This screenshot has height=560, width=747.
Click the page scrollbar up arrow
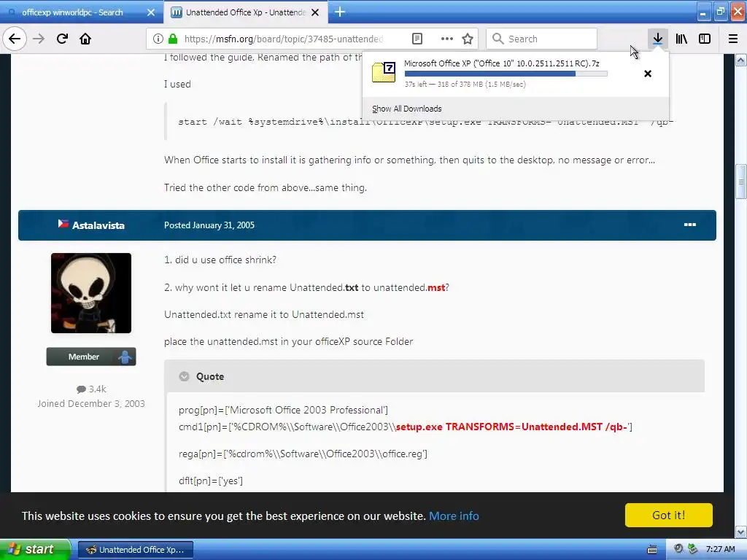[x=741, y=60]
